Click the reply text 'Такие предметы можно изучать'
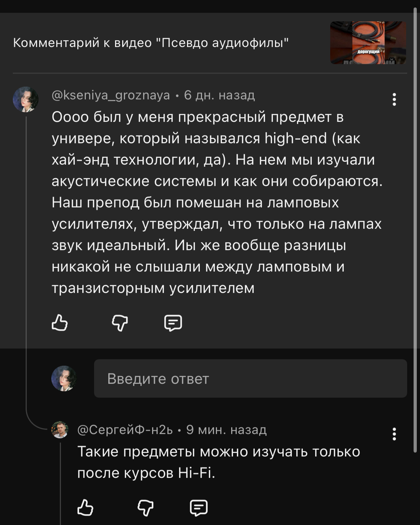This screenshot has width=420, height=525. [218, 452]
